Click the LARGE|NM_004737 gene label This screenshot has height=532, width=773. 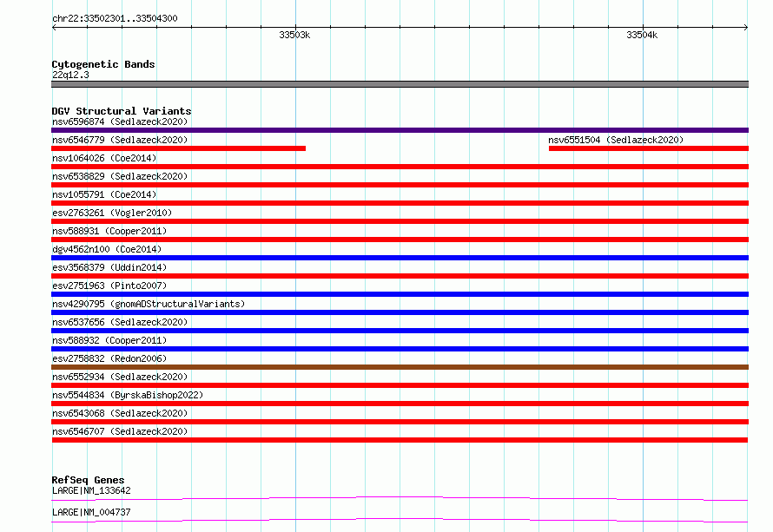tap(91, 512)
